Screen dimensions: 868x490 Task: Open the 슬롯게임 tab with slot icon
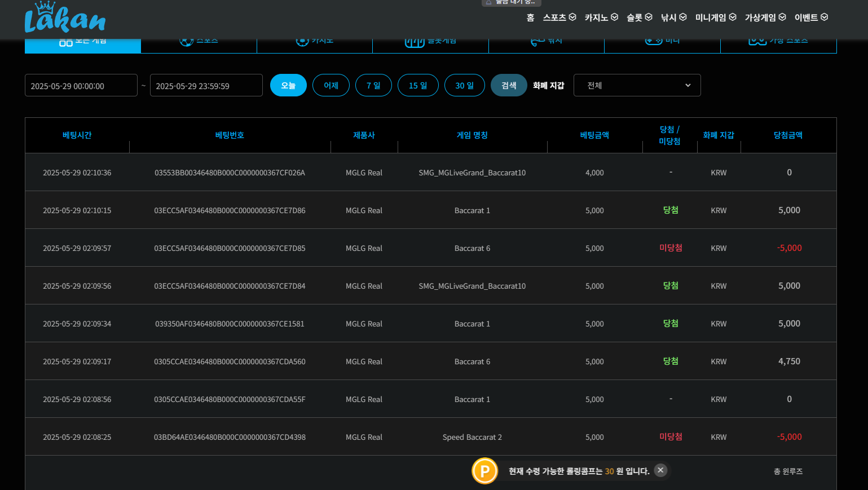click(x=415, y=42)
